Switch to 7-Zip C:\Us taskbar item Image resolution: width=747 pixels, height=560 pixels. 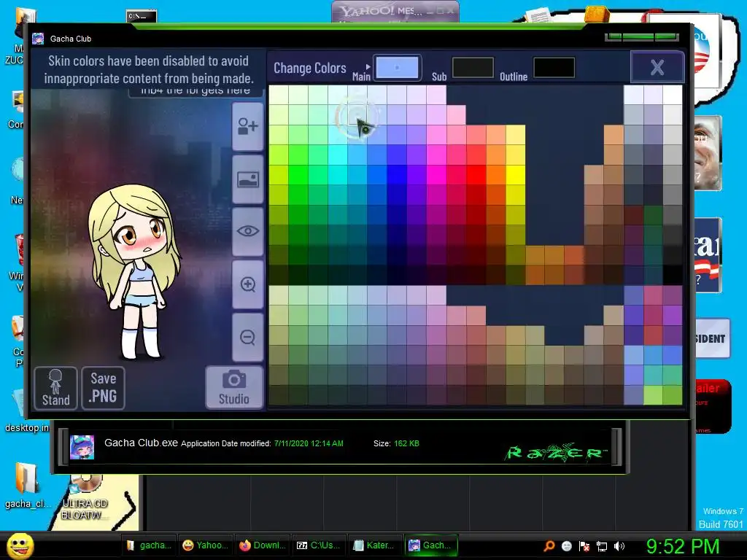tap(319, 545)
